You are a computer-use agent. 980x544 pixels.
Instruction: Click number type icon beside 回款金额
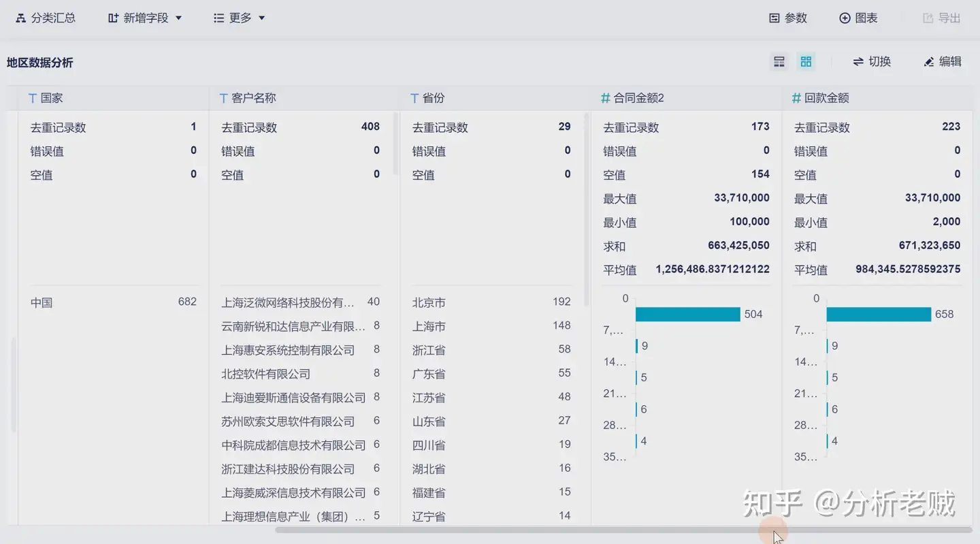pos(796,99)
